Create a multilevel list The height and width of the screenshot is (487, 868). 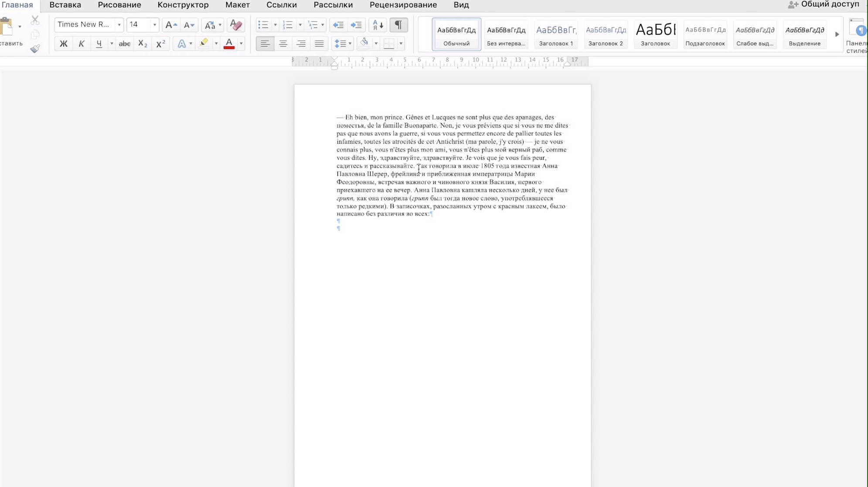click(313, 25)
